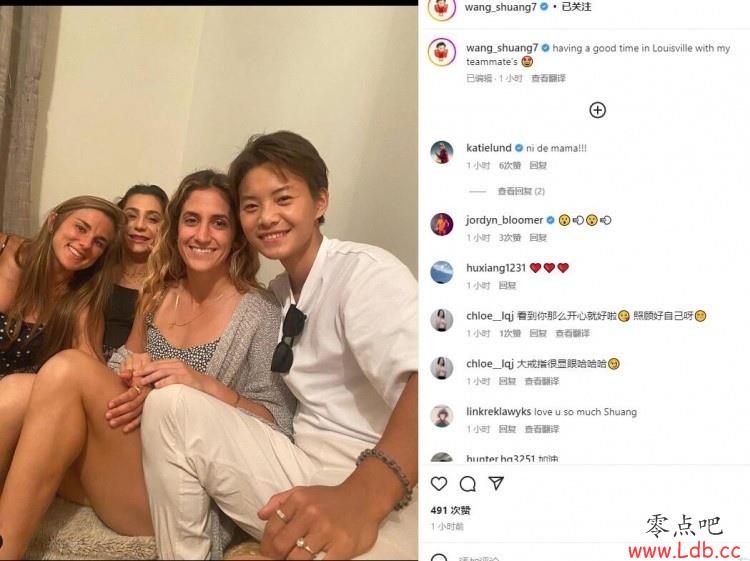
Task: Open the 491 次赞 likes list
Action: 450,510
